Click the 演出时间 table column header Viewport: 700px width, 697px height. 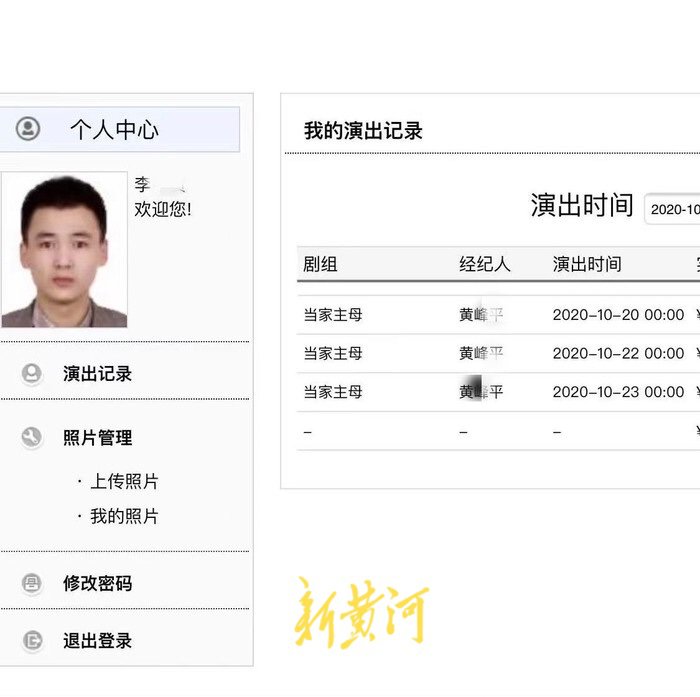[587, 264]
